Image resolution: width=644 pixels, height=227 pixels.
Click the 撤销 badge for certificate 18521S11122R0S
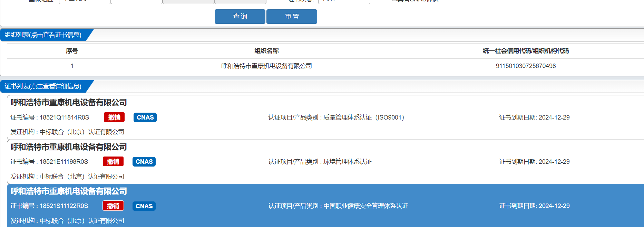point(113,206)
